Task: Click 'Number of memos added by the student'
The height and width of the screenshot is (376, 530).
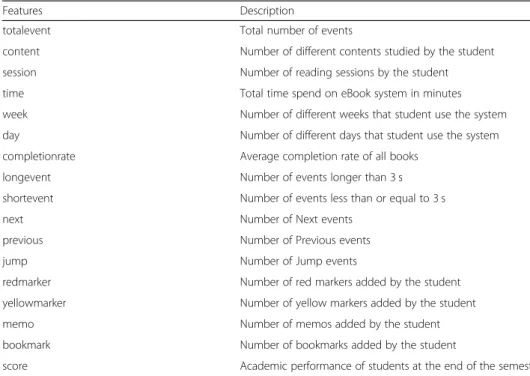Action: (340, 324)
